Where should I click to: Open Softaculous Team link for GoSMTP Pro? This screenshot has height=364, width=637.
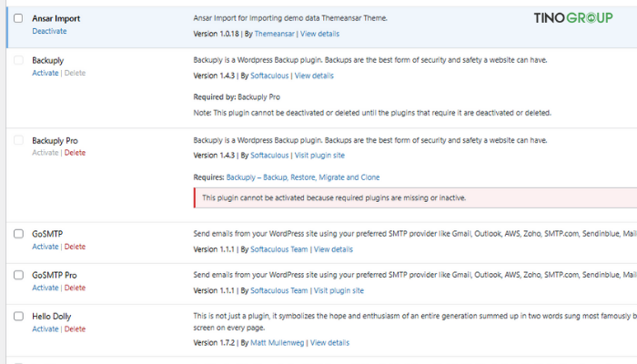279,290
